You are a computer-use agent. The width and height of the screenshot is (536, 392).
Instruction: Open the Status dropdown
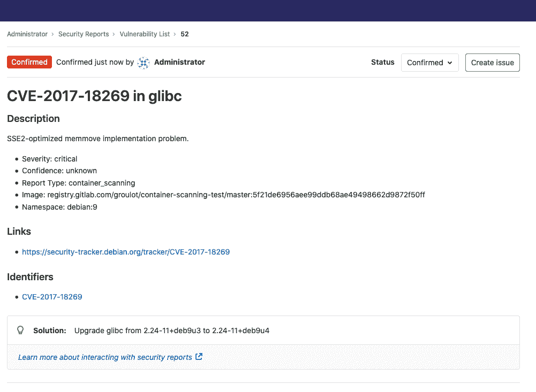(429, 63)
